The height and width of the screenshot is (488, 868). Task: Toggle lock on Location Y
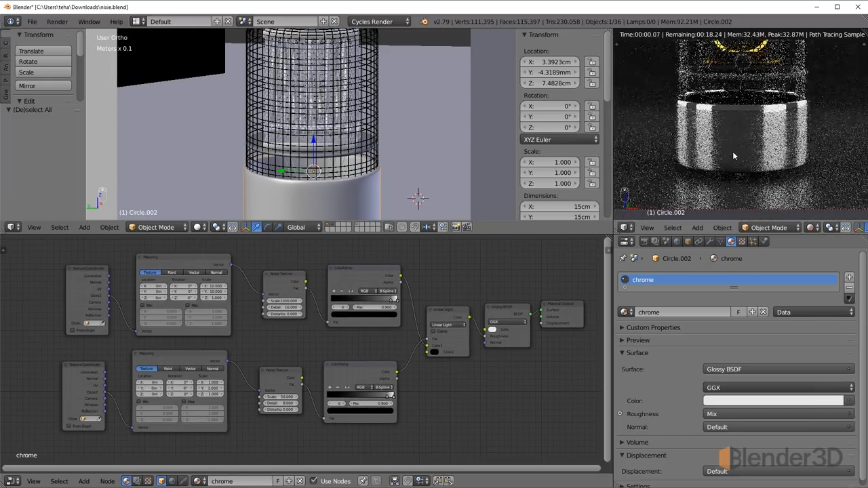tap(592, 73)
